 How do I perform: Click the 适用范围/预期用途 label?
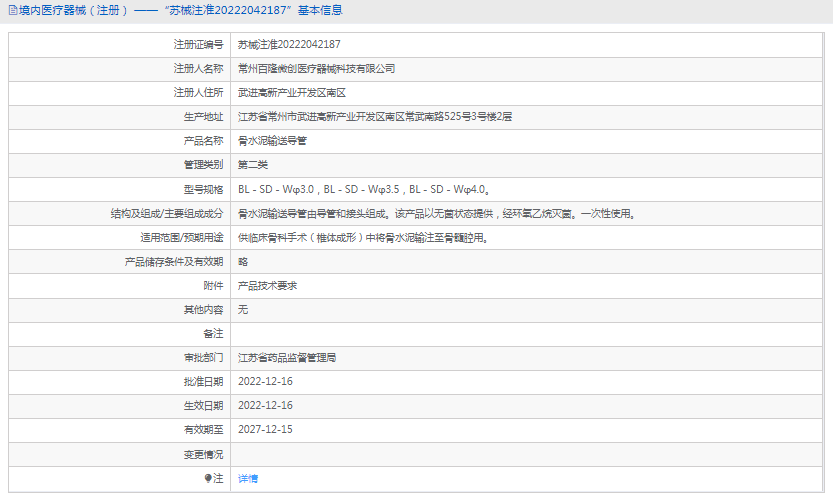182,238
